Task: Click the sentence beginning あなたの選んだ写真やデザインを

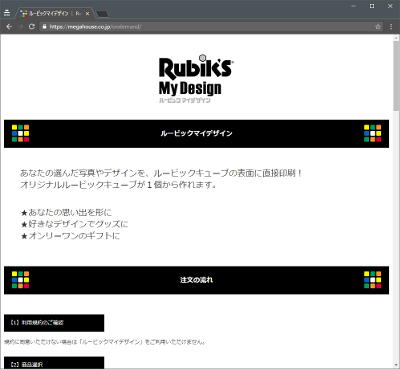Action: pyautogui.click(x=161, y=173)
